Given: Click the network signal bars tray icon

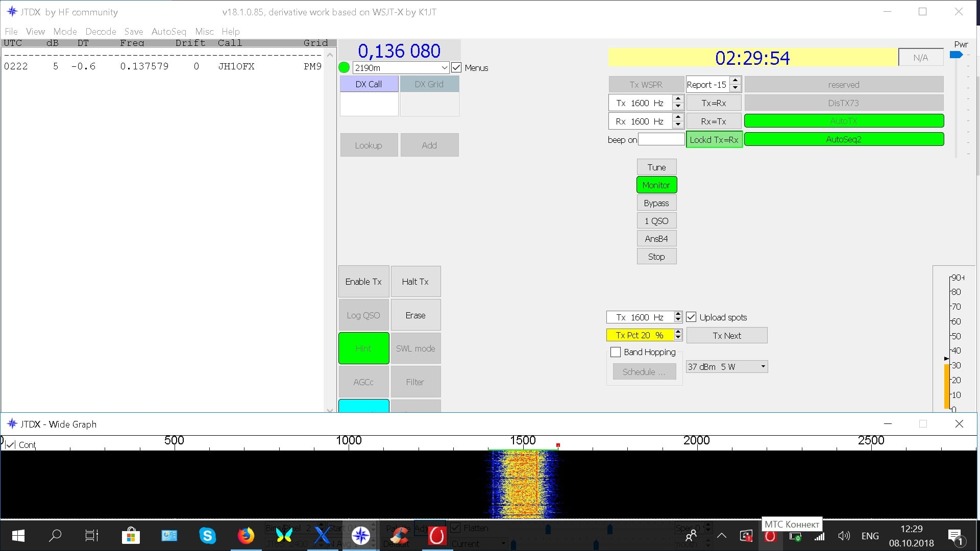Looking at the screenshot, I should pos(819,536).
